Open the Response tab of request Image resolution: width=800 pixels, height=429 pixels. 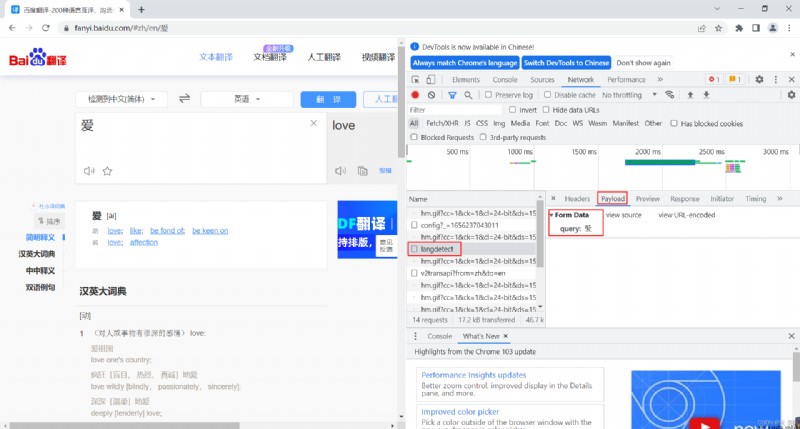(x=685, y=198)
